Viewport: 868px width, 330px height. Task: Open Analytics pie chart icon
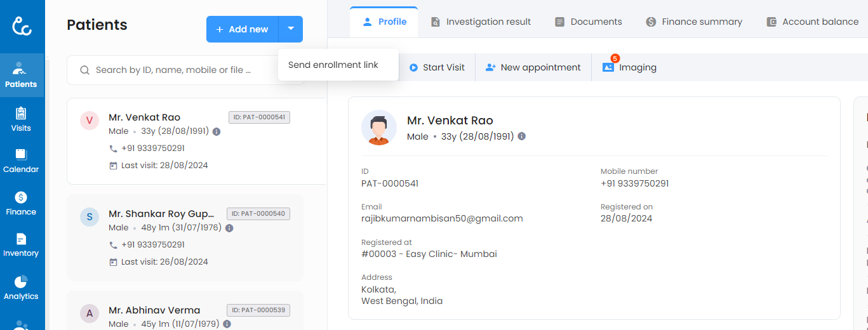point(21,287)
